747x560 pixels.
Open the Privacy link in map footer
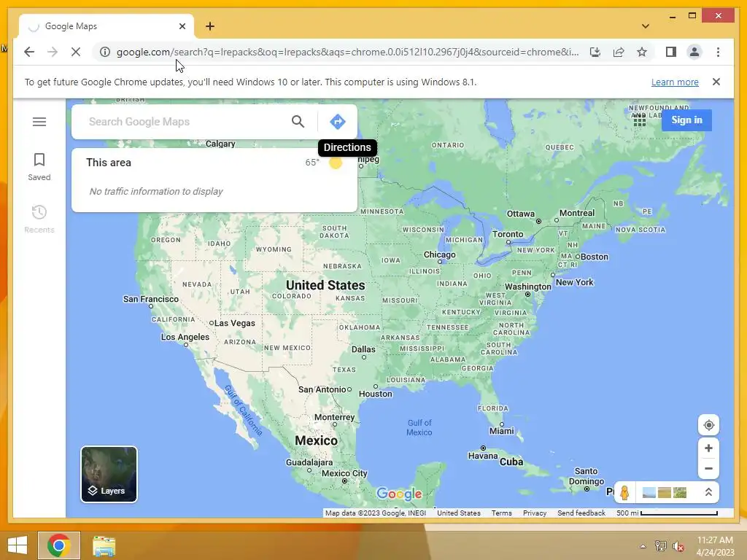[x=535, y=513]
